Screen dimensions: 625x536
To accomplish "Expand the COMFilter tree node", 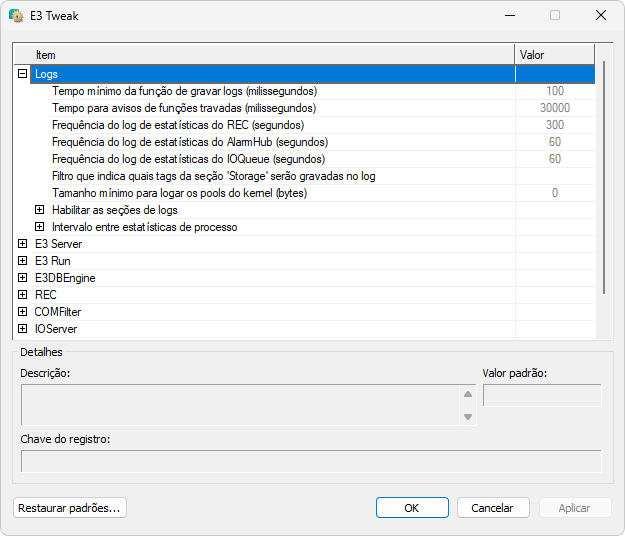I will coord(23,312).
